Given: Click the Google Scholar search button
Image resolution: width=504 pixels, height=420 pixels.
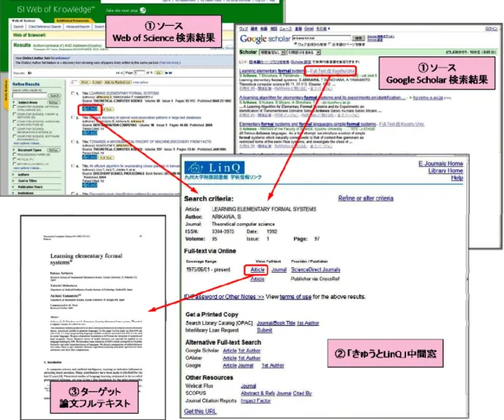Looking at the screenshot, I should (x=358, y=38).
